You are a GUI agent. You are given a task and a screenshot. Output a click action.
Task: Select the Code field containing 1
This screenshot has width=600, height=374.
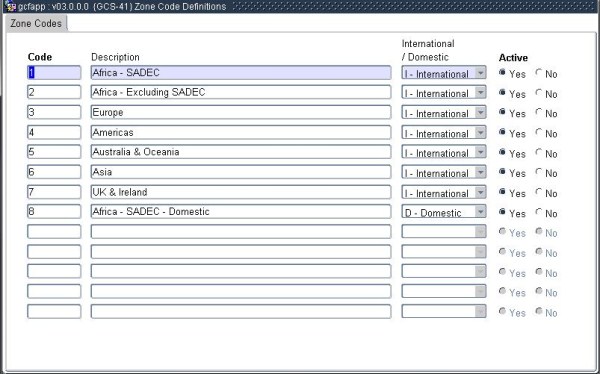pos(54,73)
